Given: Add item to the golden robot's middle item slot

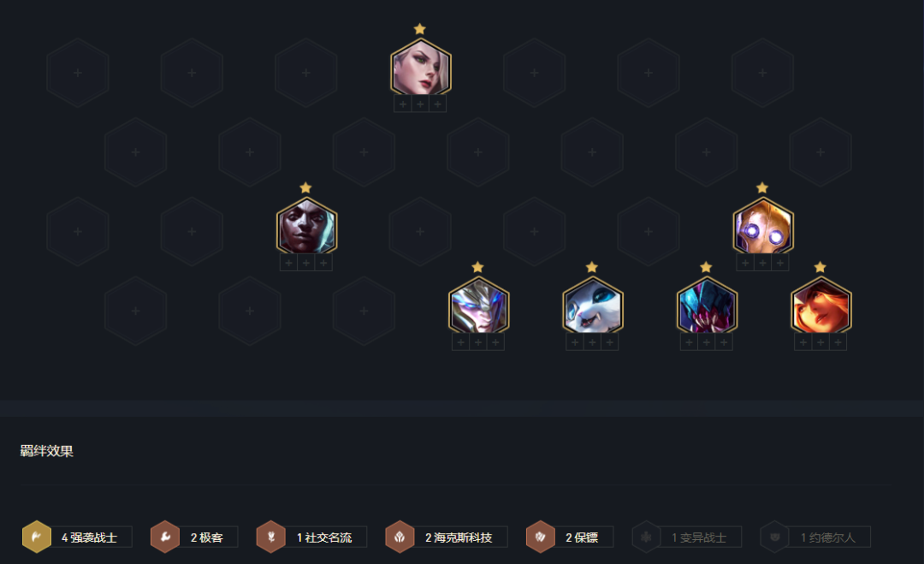Looking at the screenshot, I should click(x=762, y=263).
